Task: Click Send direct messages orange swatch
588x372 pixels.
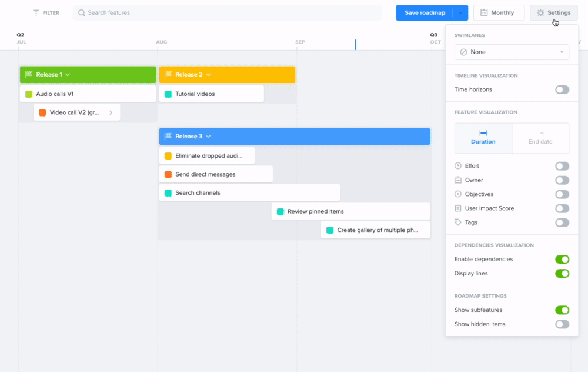Action: 168,174
